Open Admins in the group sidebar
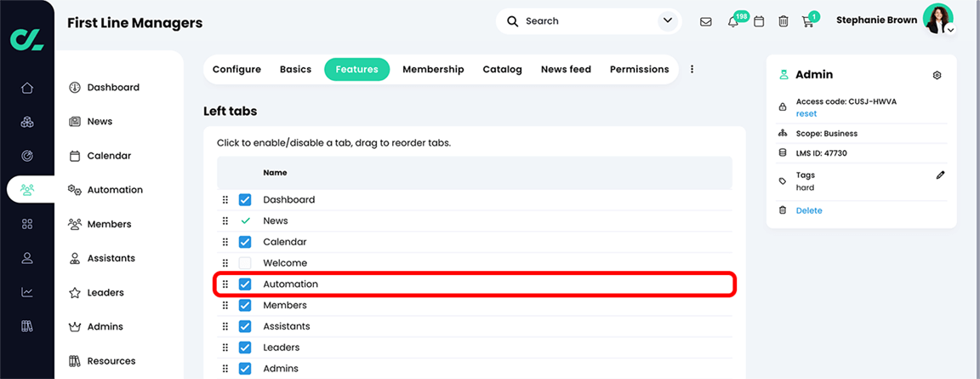This screenshot has width=980, height=379. click(x=95, y=326)
